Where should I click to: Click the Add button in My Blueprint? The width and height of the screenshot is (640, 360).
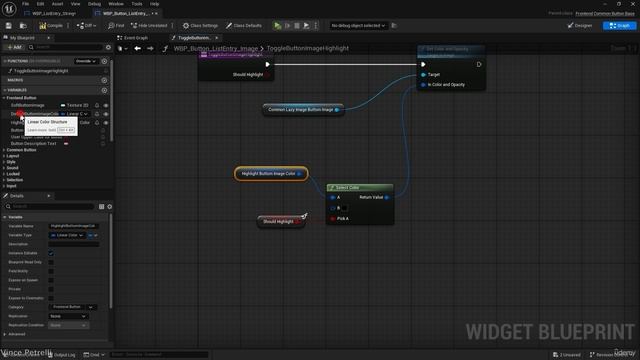coord(15,47)
